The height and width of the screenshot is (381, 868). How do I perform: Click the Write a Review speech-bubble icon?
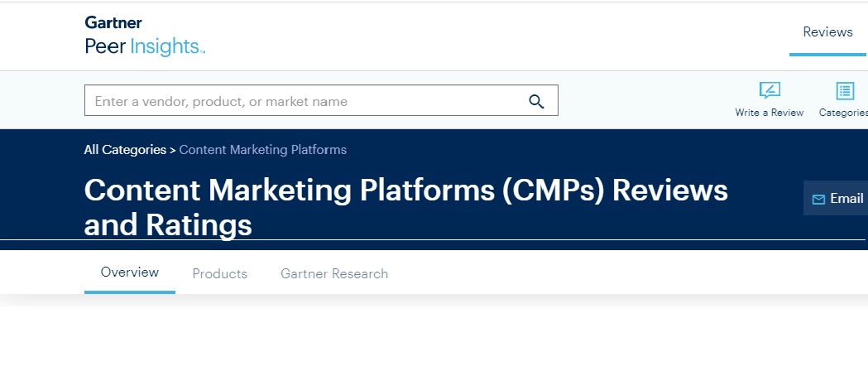click(770, 90)
